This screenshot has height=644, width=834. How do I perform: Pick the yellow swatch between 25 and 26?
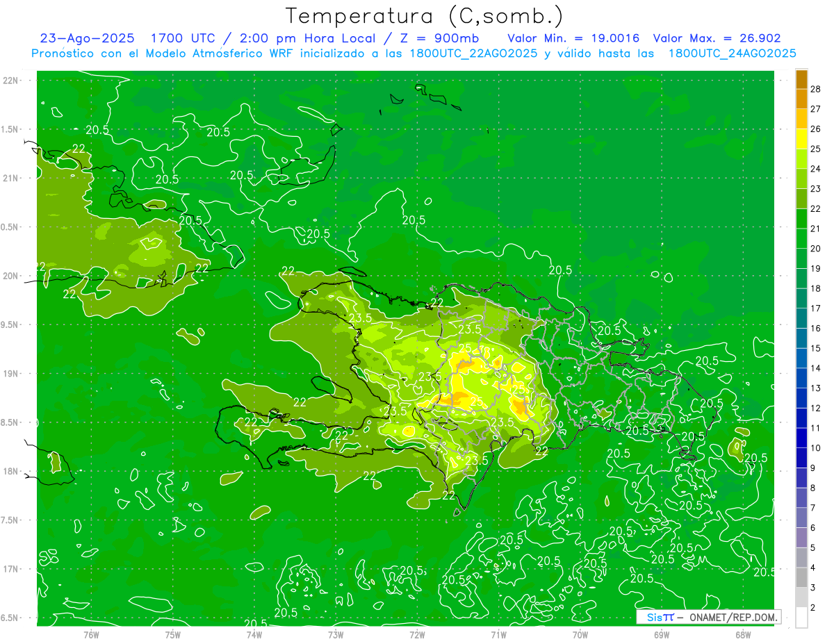[x=801, y=138]
